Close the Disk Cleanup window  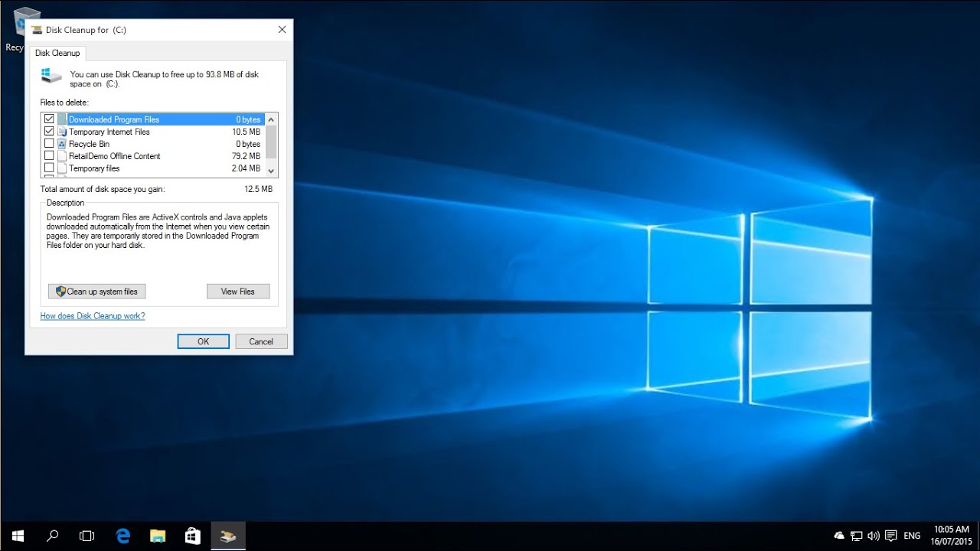tap(282, 30)
